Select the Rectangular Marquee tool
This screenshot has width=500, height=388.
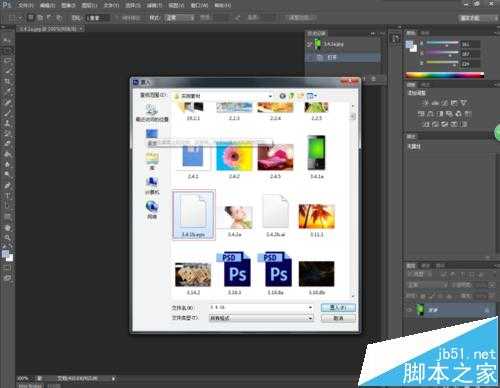[x=7, y=51]
